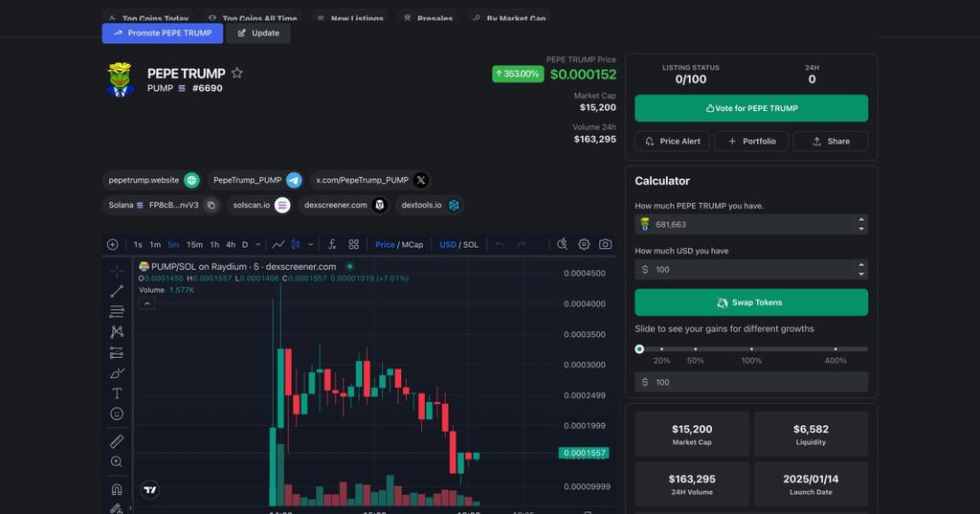Click the Promote PEPE TRUMP button
The height and width of the screenshot is (514, 980).
[x=163, y=34]
